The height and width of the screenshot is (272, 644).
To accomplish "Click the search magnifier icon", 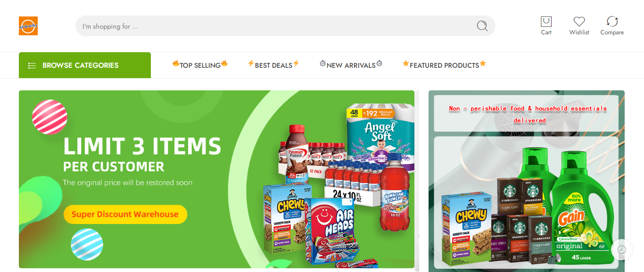I will pyautogui.click(x=482, y=26).
